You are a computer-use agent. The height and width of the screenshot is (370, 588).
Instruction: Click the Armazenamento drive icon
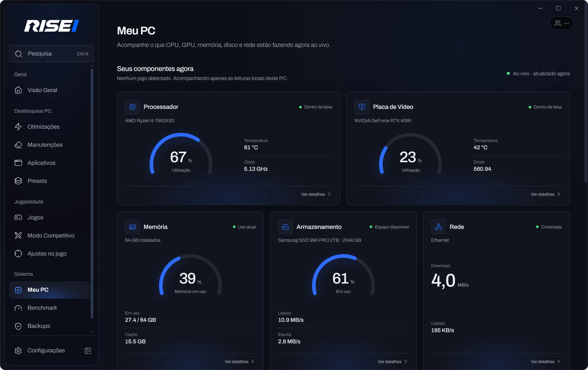click(285, 227)
